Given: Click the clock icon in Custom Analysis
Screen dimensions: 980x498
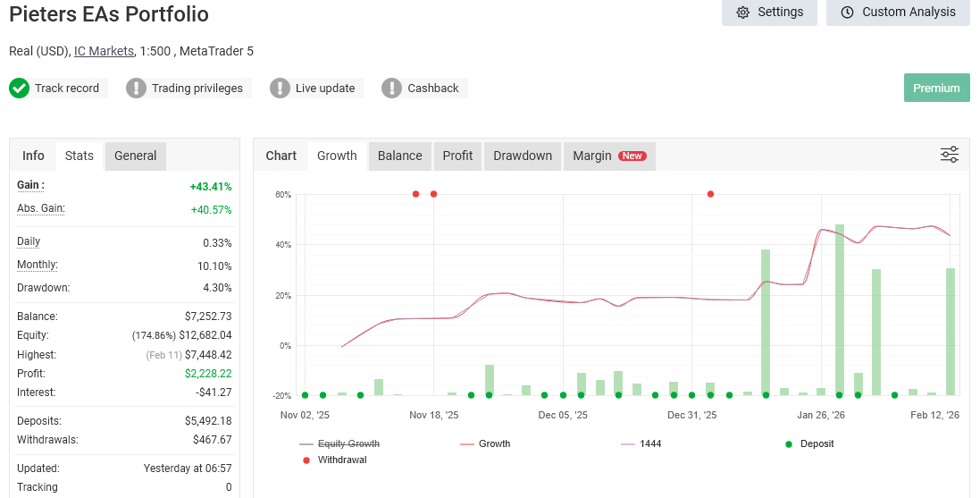Looking at the screenshot, I should pos(847,13).
